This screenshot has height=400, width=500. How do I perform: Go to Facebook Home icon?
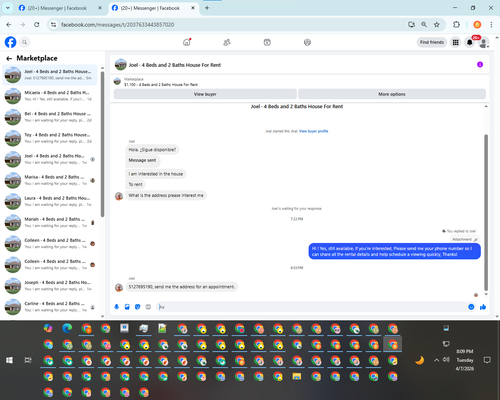click(187, 42)
